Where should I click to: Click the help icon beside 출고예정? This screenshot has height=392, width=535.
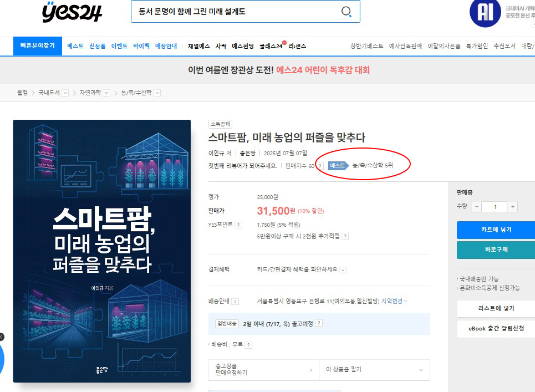(319, 323)
